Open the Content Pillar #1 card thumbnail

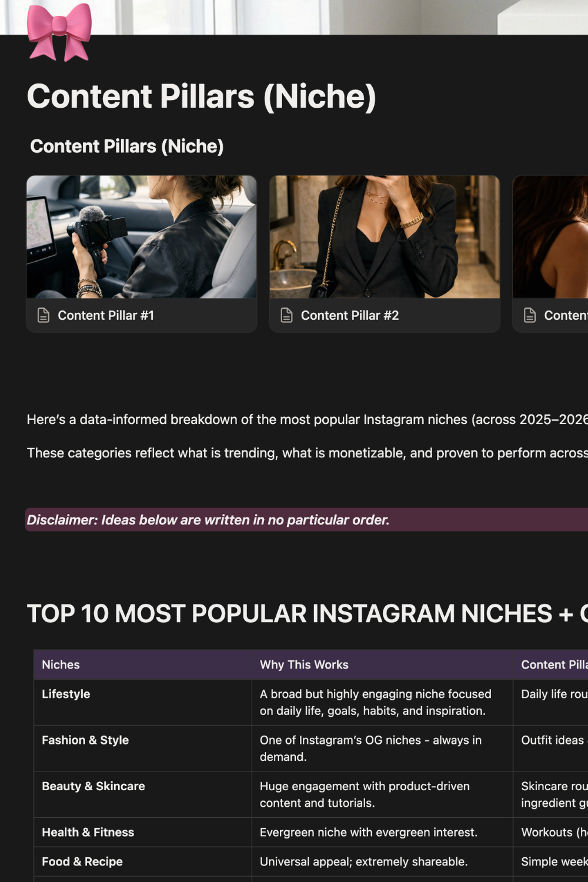(x=142, y=236)
